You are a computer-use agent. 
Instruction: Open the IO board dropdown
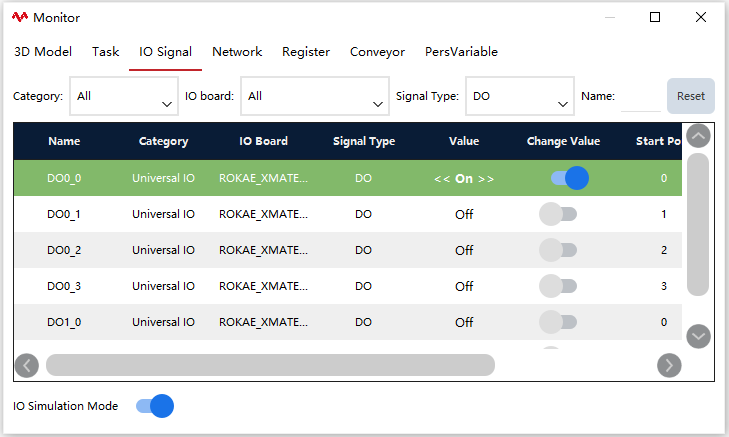pos(315,96)
